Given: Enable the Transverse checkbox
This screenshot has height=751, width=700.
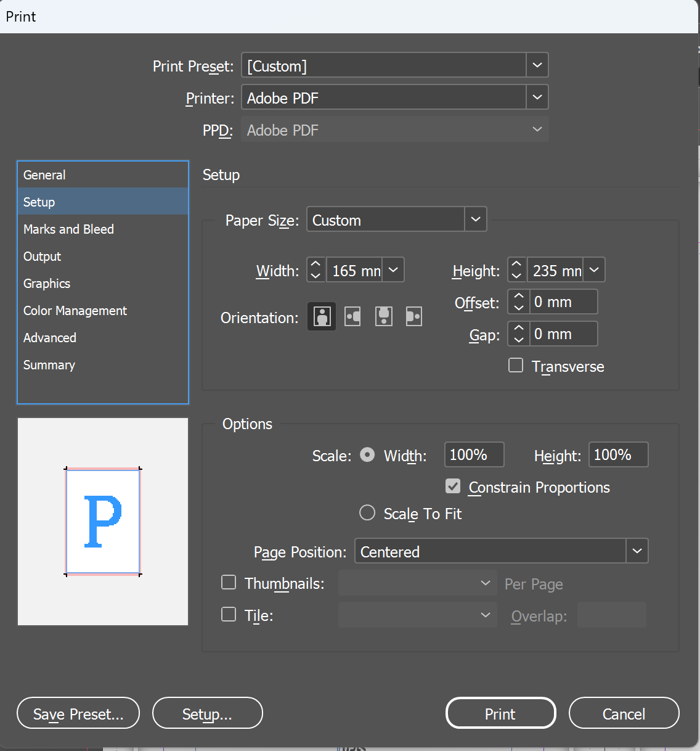Looking at the screenshot, I should pyautogui.click(x=516, y=366).
